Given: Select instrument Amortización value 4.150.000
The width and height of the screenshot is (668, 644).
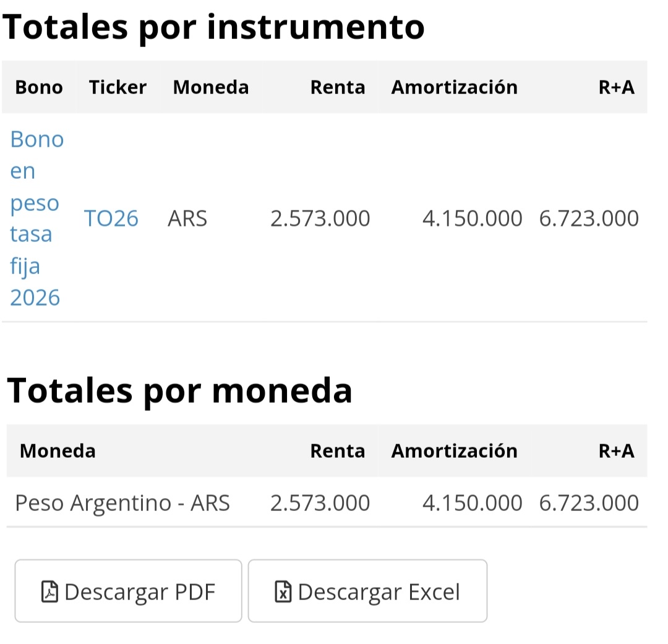Looking at the screenshot, I should point(473,218).
